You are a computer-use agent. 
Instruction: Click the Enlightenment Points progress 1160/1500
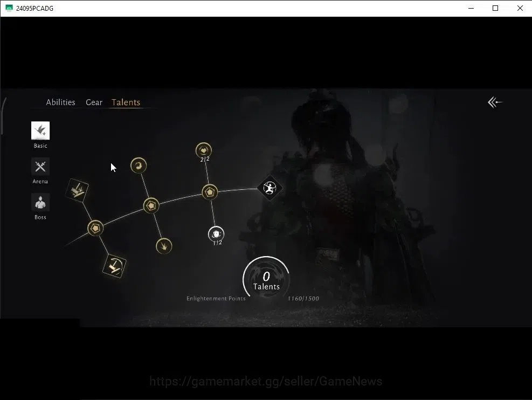point(303,299)
